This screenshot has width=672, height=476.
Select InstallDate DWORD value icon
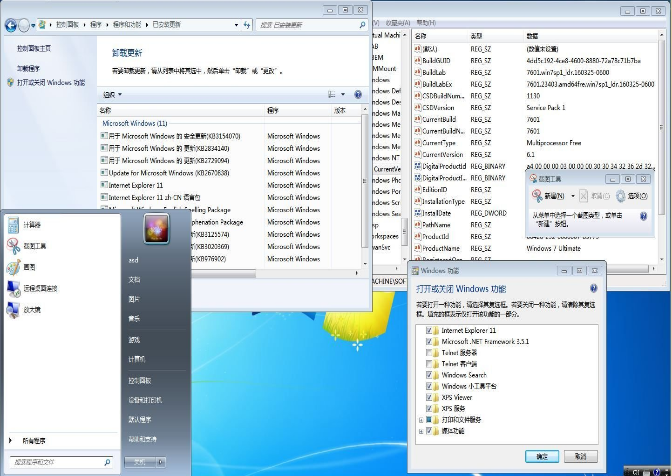[417, 213]
